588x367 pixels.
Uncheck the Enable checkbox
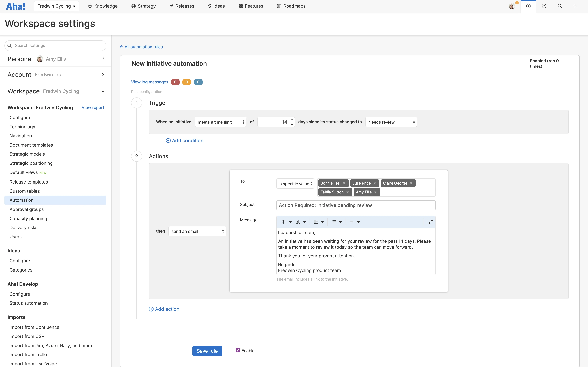[x=238, y=350]
